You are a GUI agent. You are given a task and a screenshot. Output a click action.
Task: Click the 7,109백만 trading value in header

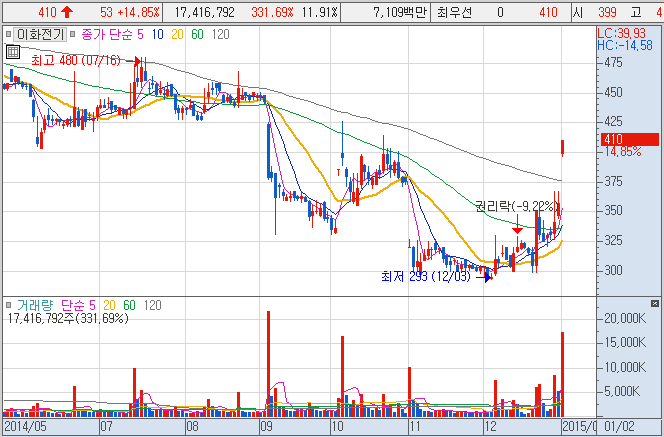400,12
